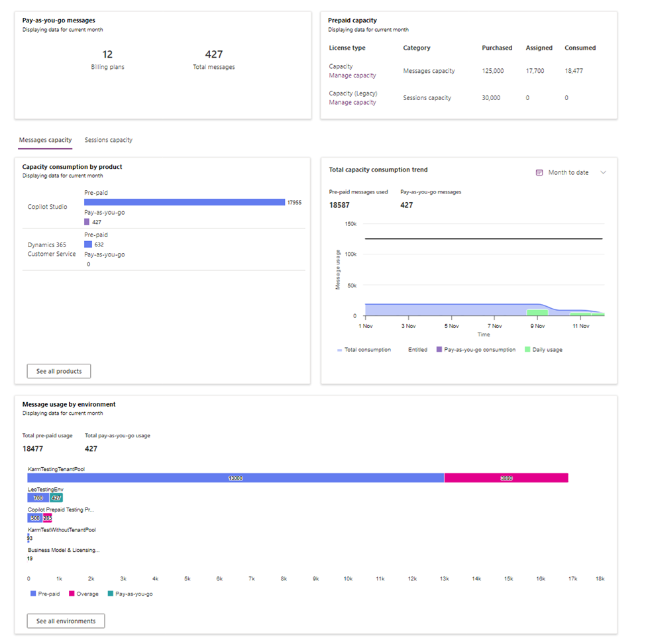This screenshot has height=644, width=646.
Task: Click the Copilot Prepaid Testing overage segment 285
Action: (48, 518)
